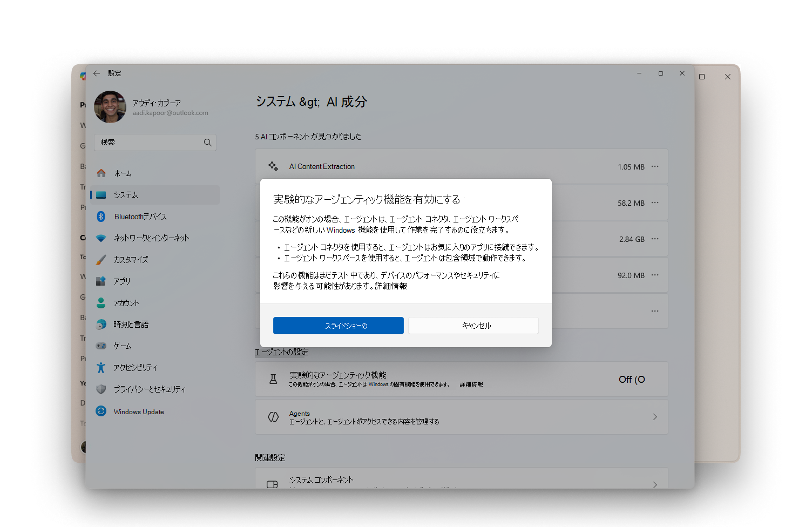Open the アプリ settings category

pyautogui.click(x=154, y=281)
